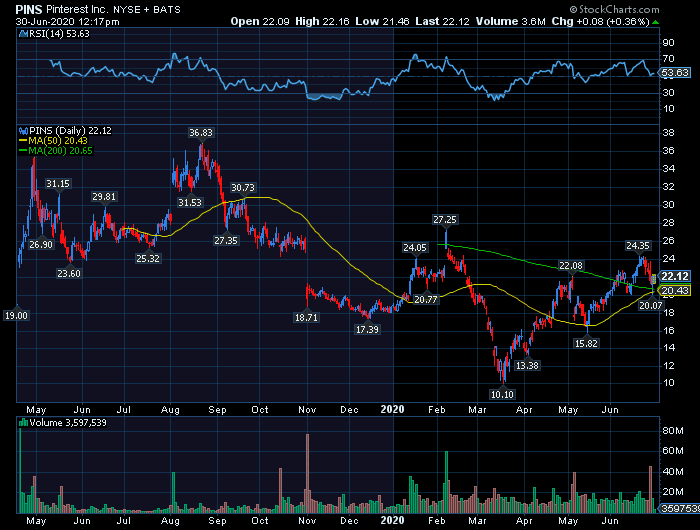
Task: Click the 27.25 February high label
Action: (445, 220)
